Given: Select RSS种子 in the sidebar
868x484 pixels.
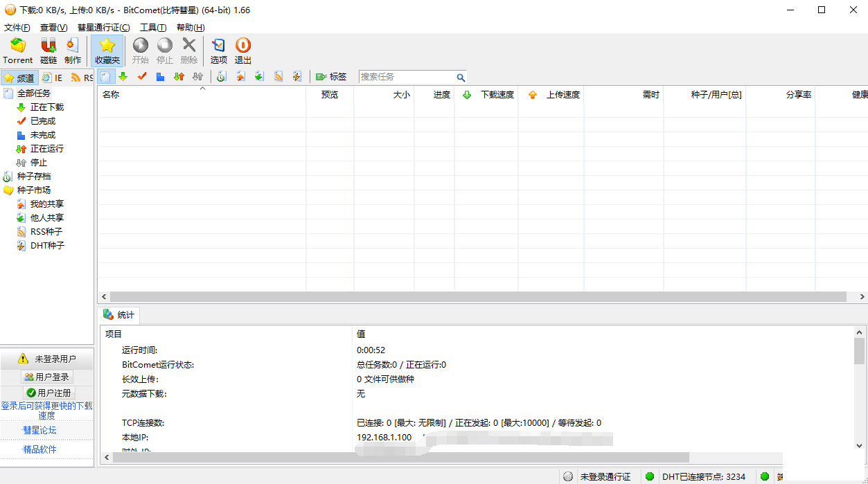Looking at the screenshot, I should click(46, 231).
